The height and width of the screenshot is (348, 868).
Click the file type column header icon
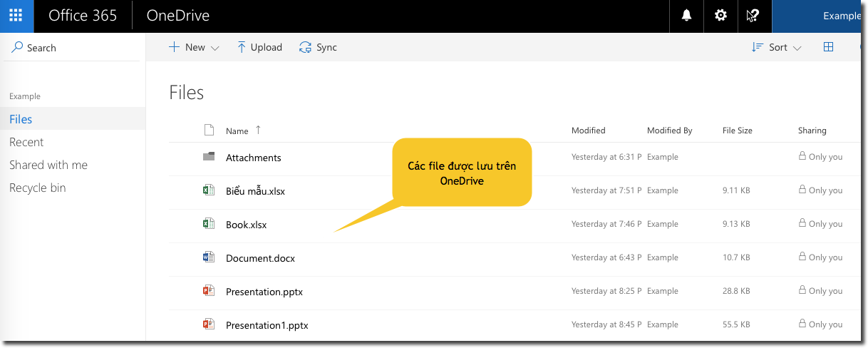click(x=209, y=130)
